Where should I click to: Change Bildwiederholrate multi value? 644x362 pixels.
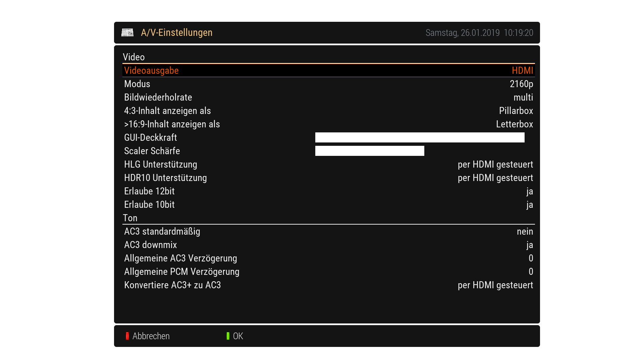coord(523,98)
